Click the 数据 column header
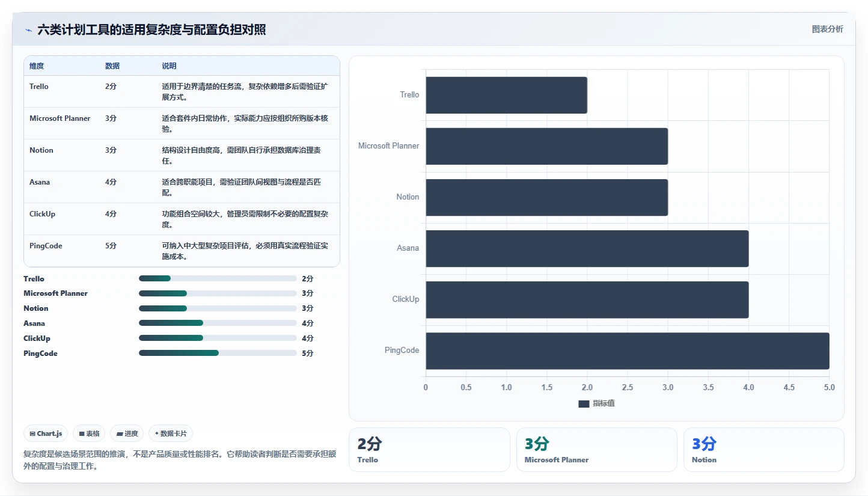The height and width of the screenshot is (496, 868). (112, 66)
